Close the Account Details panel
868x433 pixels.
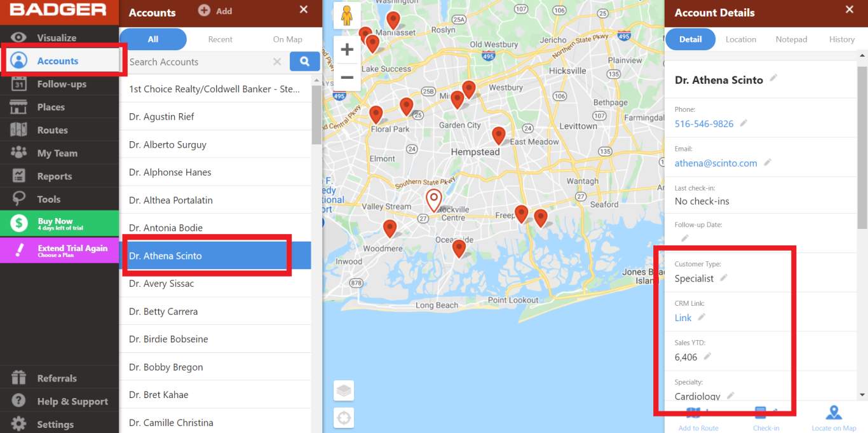(850, 10)
